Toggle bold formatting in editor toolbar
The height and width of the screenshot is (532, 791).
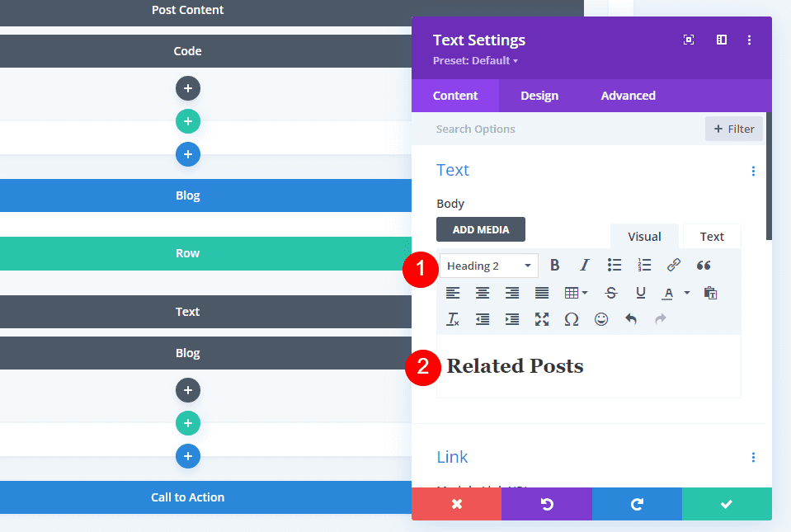click(555, 266)
